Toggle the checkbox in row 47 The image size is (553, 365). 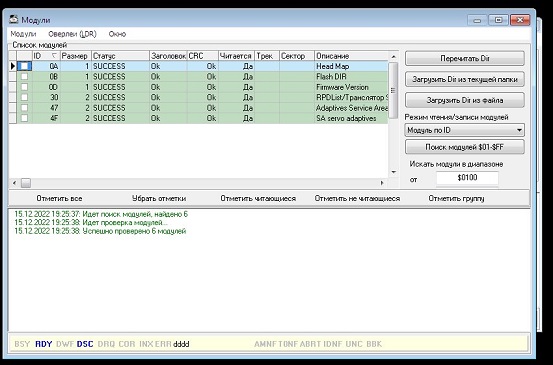24,108
